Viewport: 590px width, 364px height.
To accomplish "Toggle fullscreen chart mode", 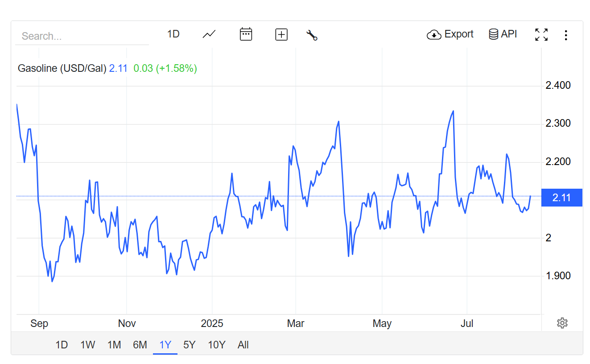I will point(541,34).
